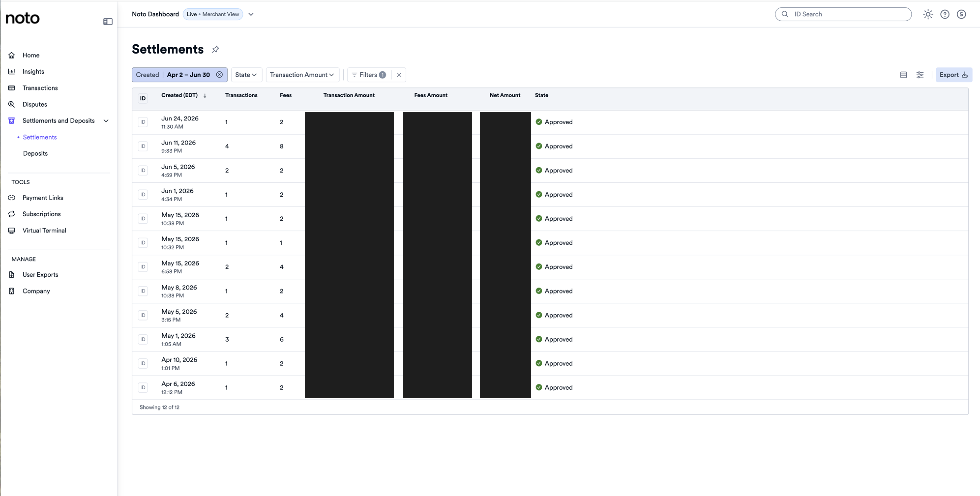The height and width of the screenshot is (496, 980).
Task: Open the Created date range filter
Action: [173, 74]
